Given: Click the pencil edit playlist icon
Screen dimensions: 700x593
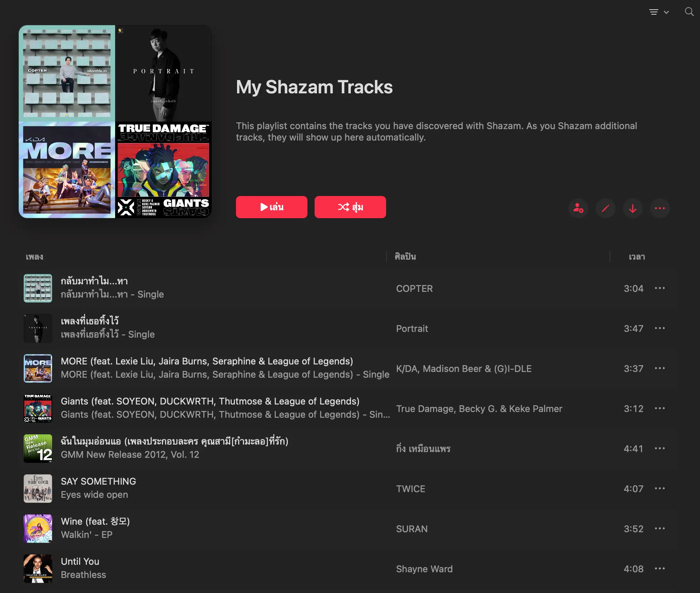Looking at the screenshot, I should click(x=605, y=208).
